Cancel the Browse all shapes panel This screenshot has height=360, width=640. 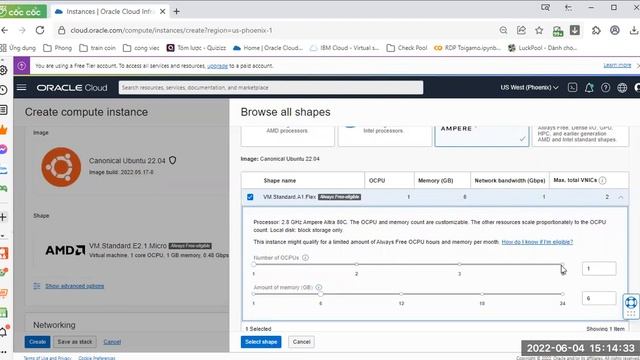[x=301, y=342]
